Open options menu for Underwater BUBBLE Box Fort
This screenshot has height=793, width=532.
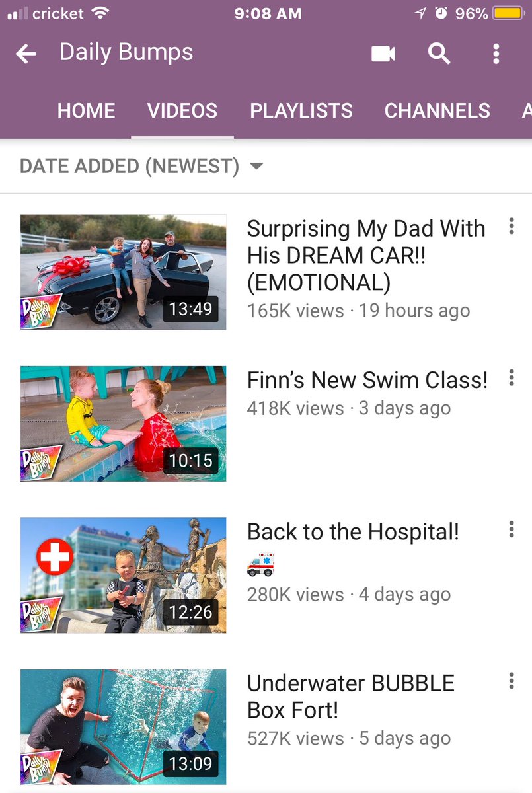pyautogui.click(x=511, y=681)
